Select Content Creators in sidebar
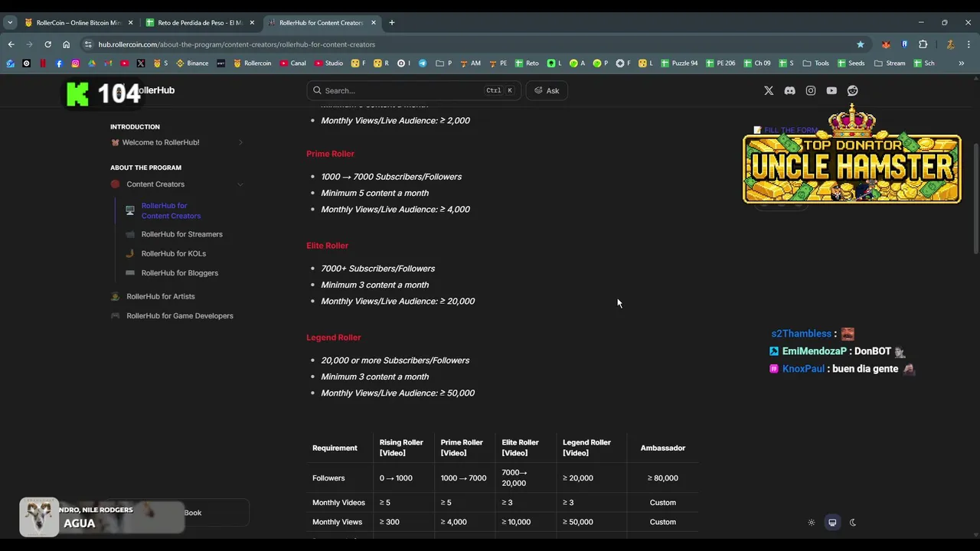The image size is (980, 551). (155, 184)
